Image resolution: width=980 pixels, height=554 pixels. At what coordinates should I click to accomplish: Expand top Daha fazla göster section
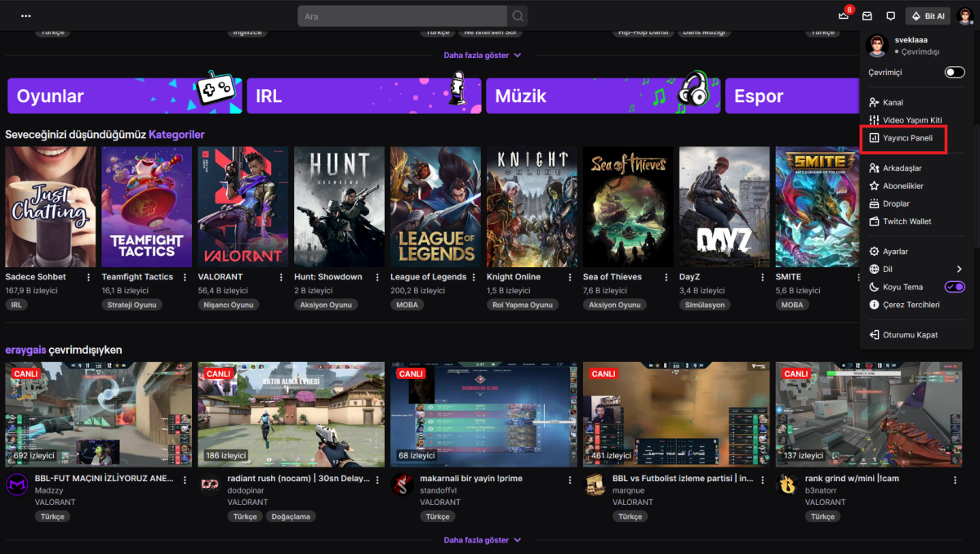pyautogui.click(x=482, y=56)
